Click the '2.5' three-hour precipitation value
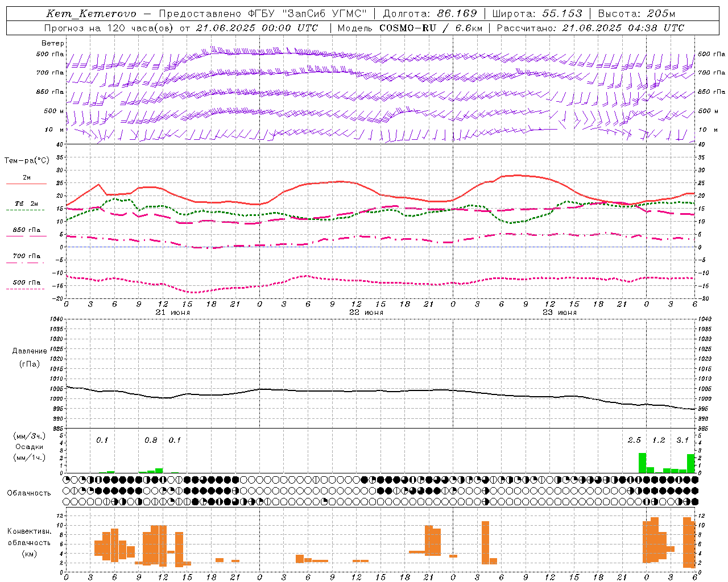This screenshot has height=582, width=728. 634,440
